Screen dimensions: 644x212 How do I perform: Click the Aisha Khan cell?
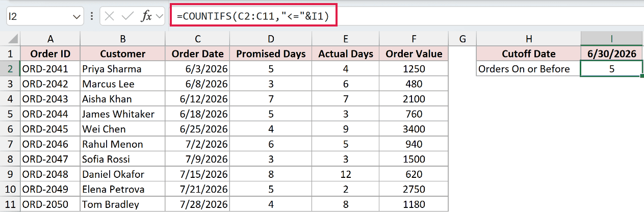point(123,99)
